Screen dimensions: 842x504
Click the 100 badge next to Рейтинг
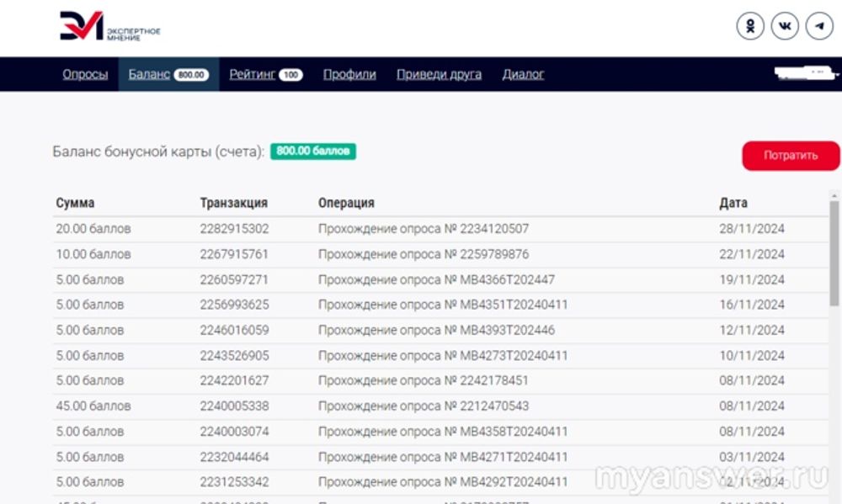tap(290, 75)
